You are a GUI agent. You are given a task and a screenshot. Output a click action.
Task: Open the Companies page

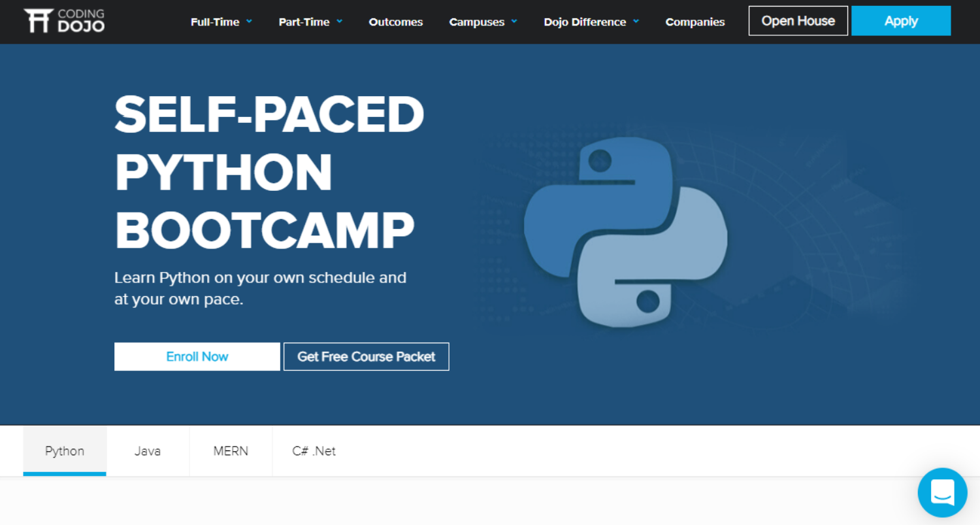694,22
